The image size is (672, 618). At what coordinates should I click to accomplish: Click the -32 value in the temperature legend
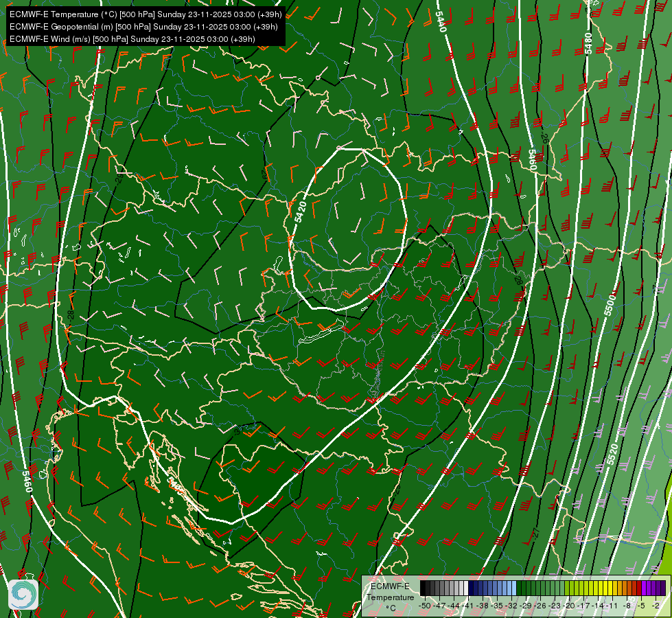[511, 606]
